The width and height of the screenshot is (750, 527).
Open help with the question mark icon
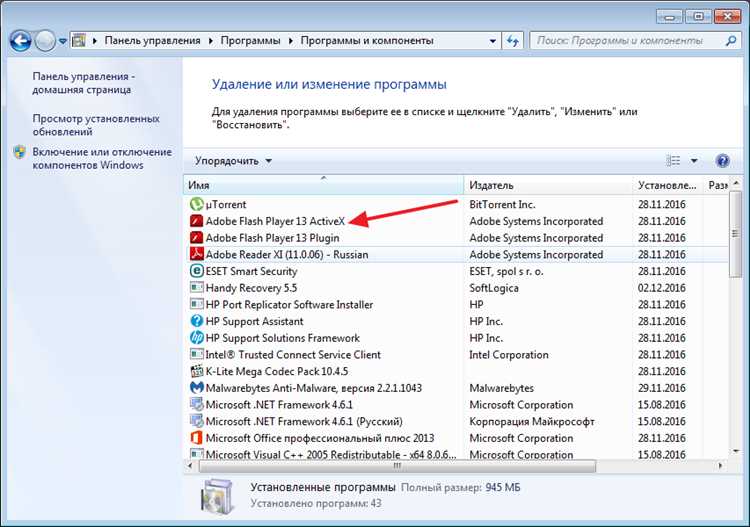point(722,160)
